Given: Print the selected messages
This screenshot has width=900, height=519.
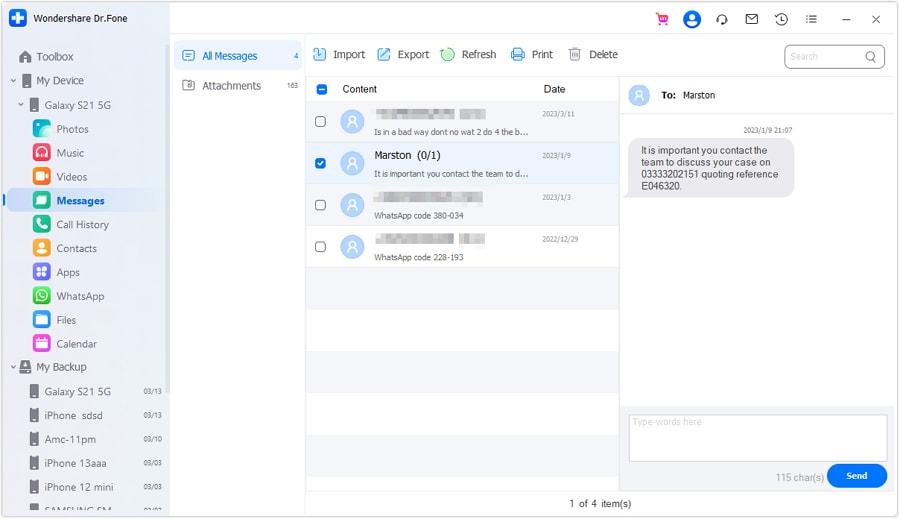Looking at the screenshot, I should click(532, 54).
